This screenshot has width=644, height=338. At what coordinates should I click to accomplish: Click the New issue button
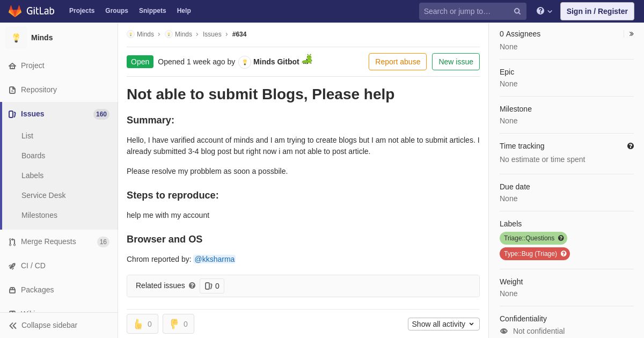tap(456, 62)
